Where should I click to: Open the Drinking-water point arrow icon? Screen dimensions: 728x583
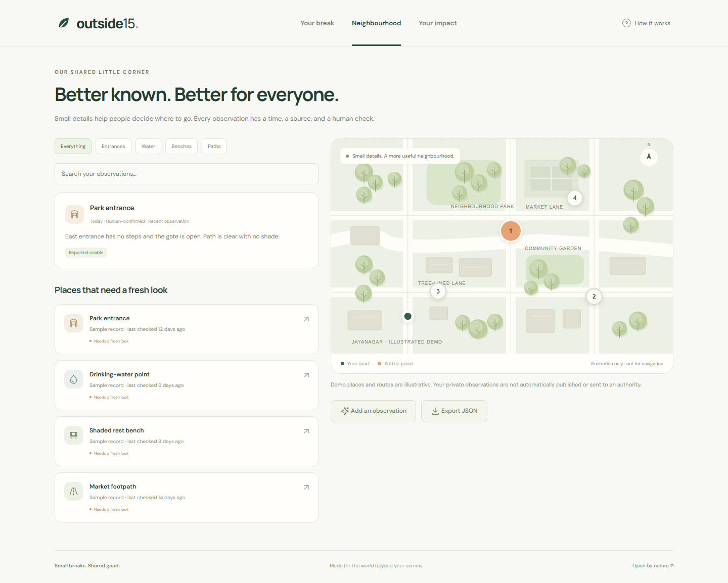click(x=306, y=375)
